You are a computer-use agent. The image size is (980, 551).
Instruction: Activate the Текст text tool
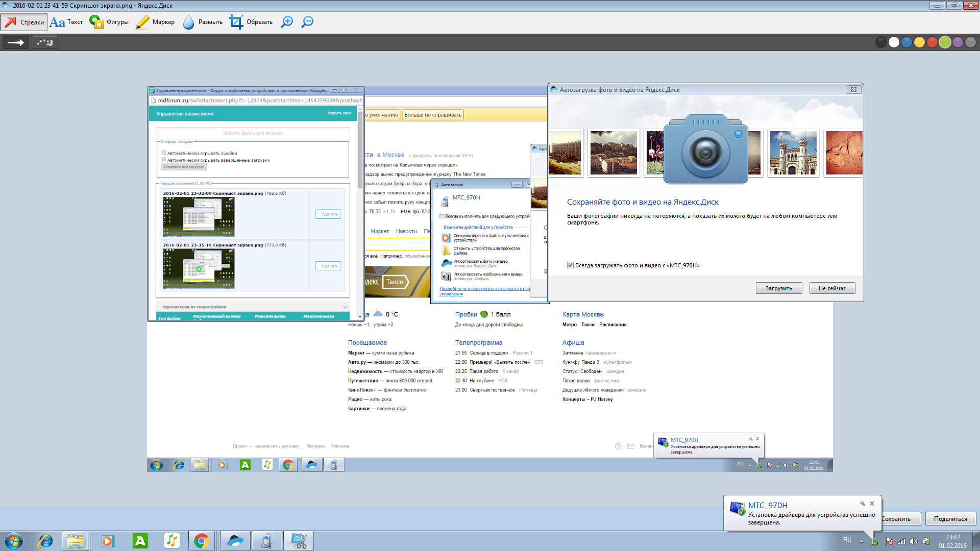click(x=66, y=22)
